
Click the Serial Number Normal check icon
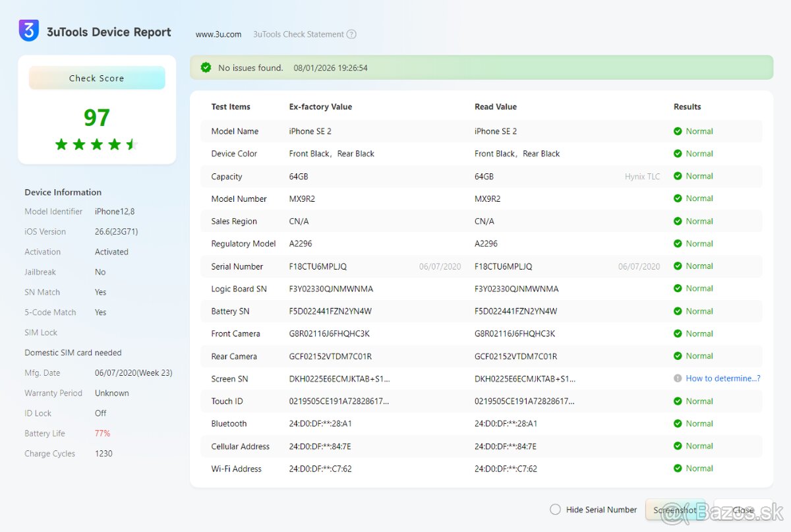(x=678, y=266)
